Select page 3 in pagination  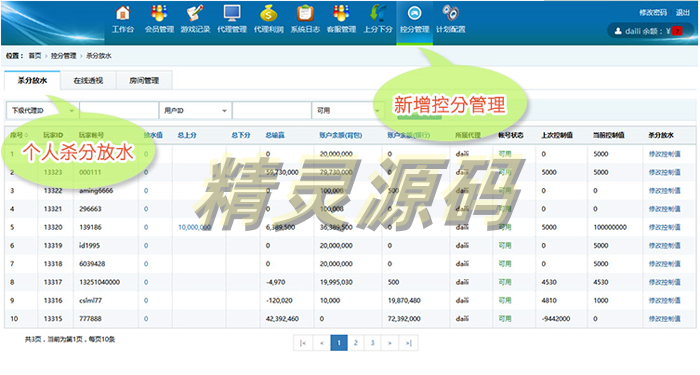[x=373, y=343]
